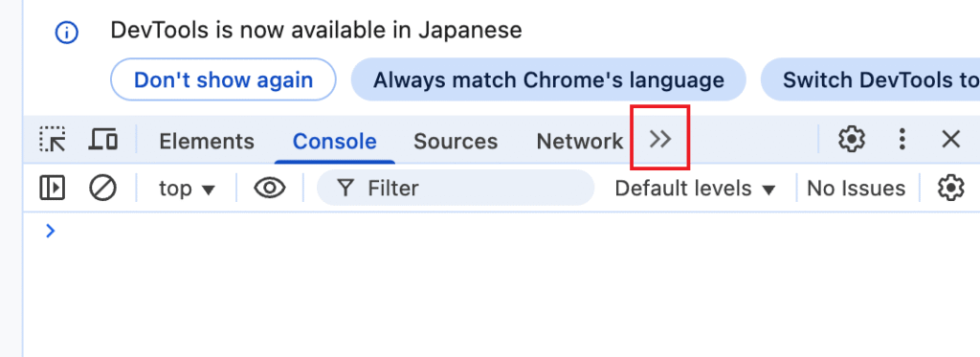
Task: Switch to the Elements tab
Action: (x=207, y=142)
